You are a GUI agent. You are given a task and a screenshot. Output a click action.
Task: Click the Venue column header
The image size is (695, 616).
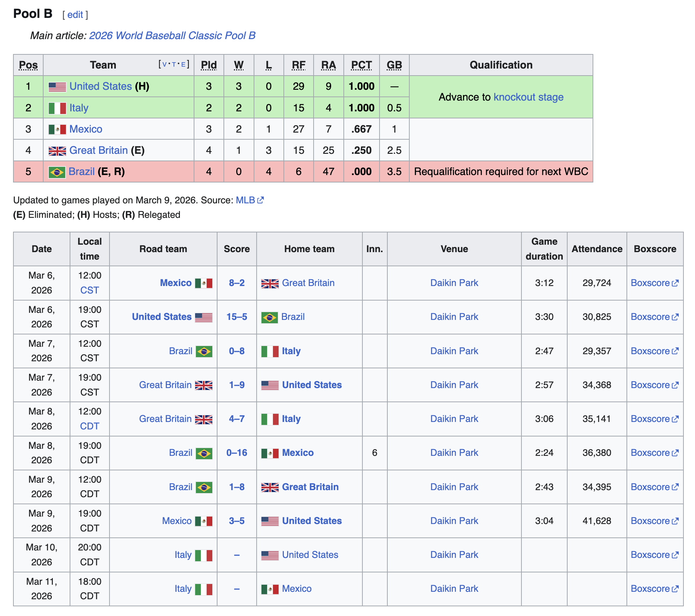[x=454, y=249]
